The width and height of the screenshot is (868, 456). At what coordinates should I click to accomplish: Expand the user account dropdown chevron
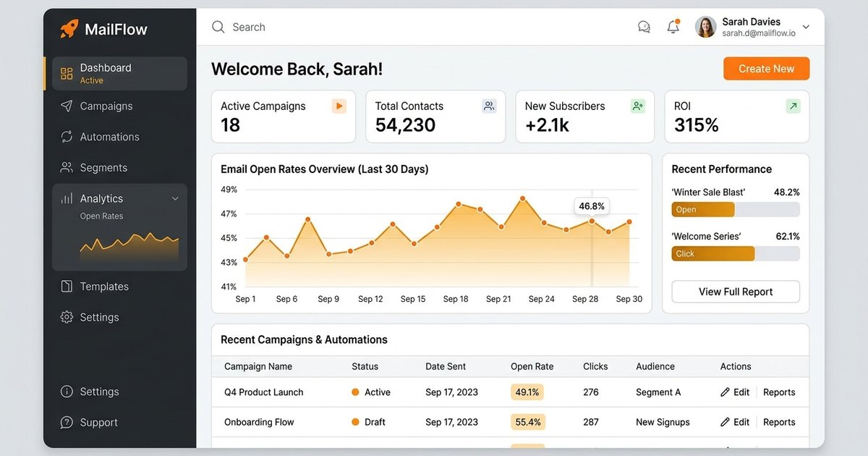[x=806, y=28]
